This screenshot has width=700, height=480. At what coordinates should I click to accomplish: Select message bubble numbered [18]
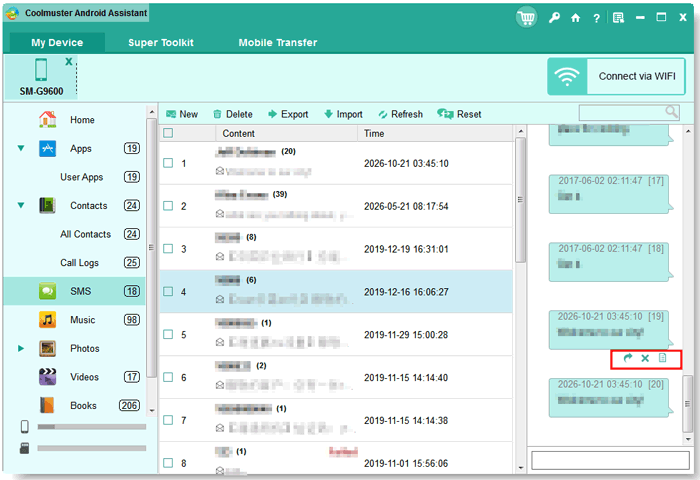[x=610, y=262]
